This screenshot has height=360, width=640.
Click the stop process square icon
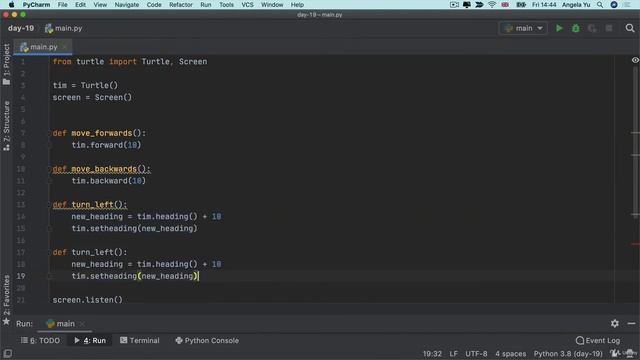(x=609, y=28)
